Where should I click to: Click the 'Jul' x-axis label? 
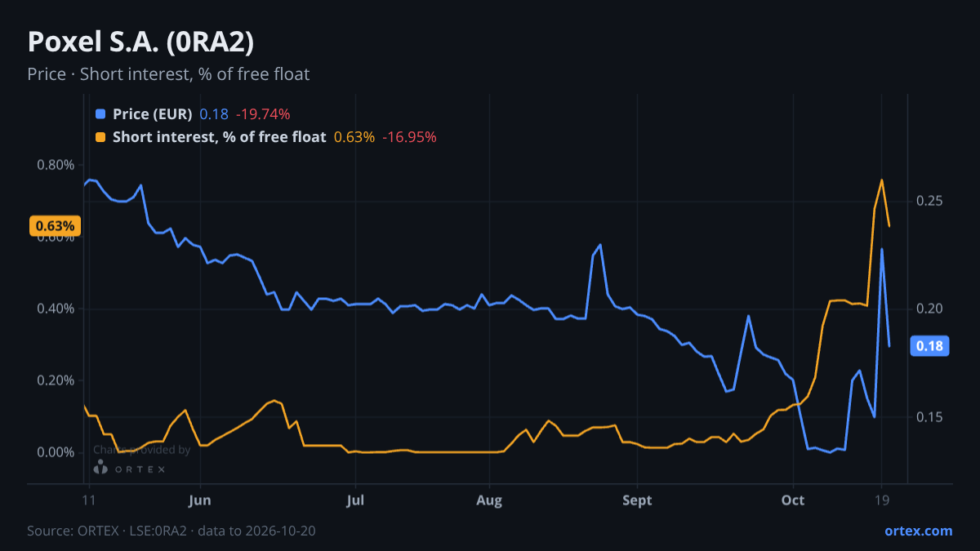pos(355,500)
